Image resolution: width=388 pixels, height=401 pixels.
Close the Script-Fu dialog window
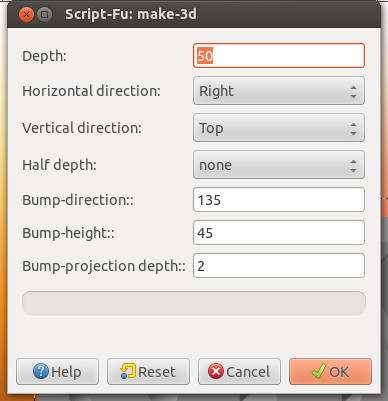26,15
